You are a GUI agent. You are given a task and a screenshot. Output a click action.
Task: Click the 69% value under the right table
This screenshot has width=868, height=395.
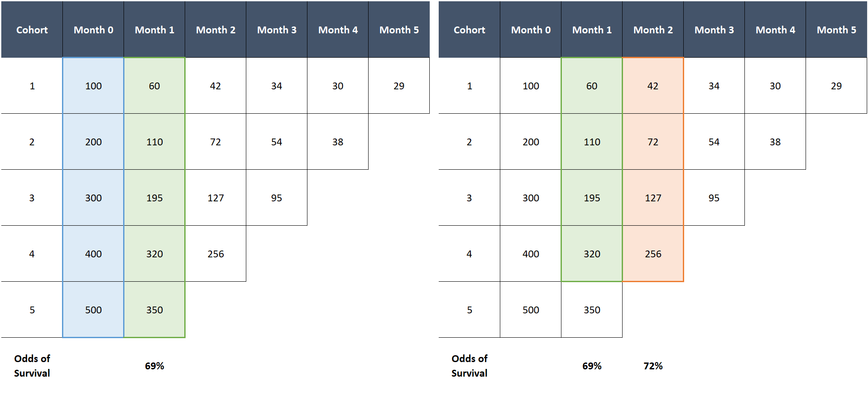[592, 366]
